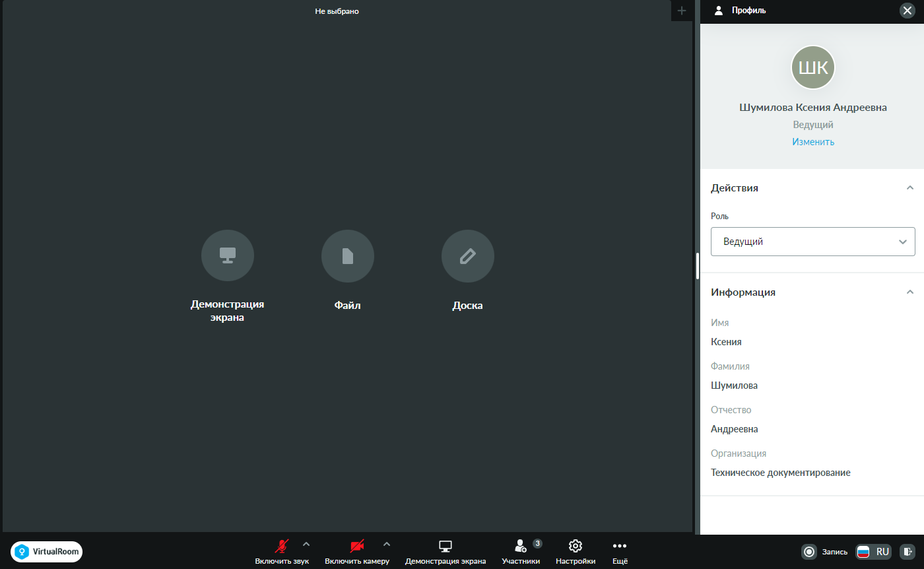Open Настройки gear settings

[576, 551]
